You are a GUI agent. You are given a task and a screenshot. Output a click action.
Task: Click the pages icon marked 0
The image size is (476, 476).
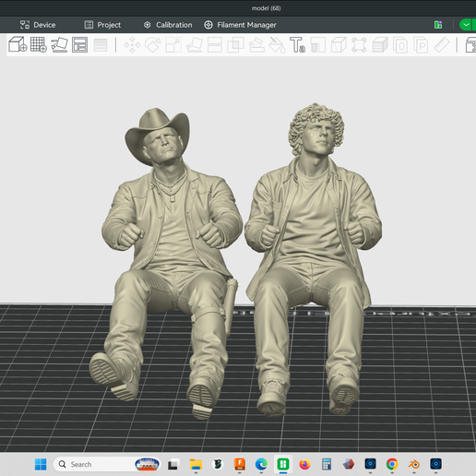pyautogui.click(x=400, y=45)
